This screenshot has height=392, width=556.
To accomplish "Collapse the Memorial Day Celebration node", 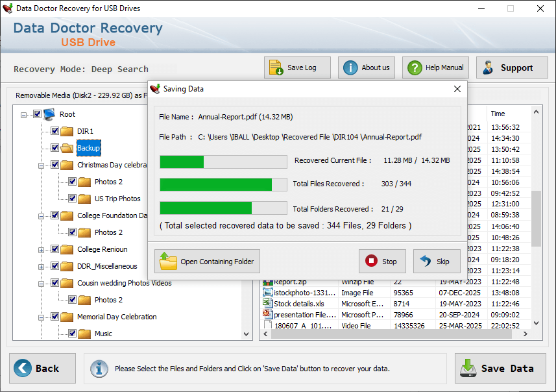I will click(x=41, y=317).
